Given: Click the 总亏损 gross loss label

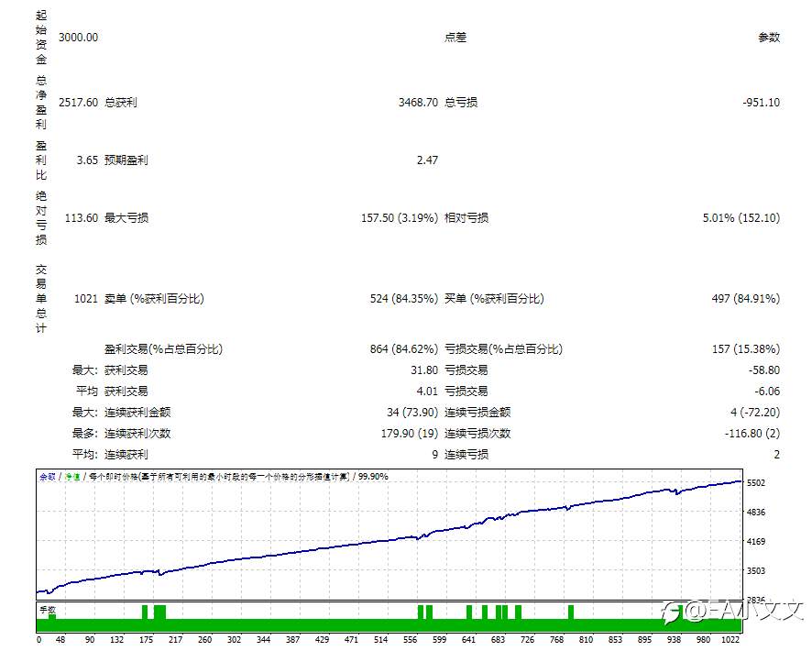Looking at the screenshot, I should 461,103.
